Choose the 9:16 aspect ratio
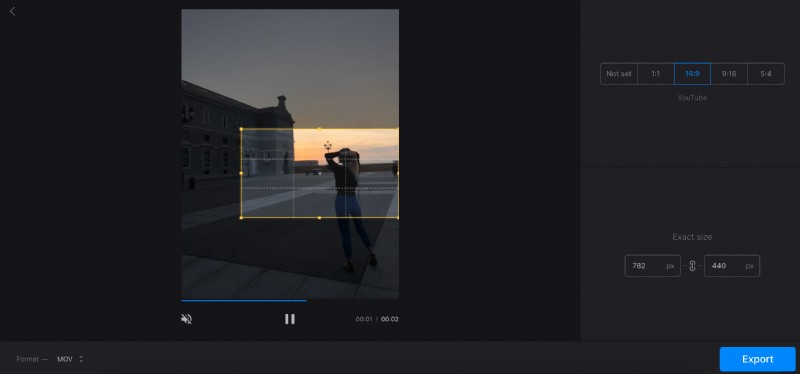Viewport: 800px width, 374px height. (x=729, y=73)
